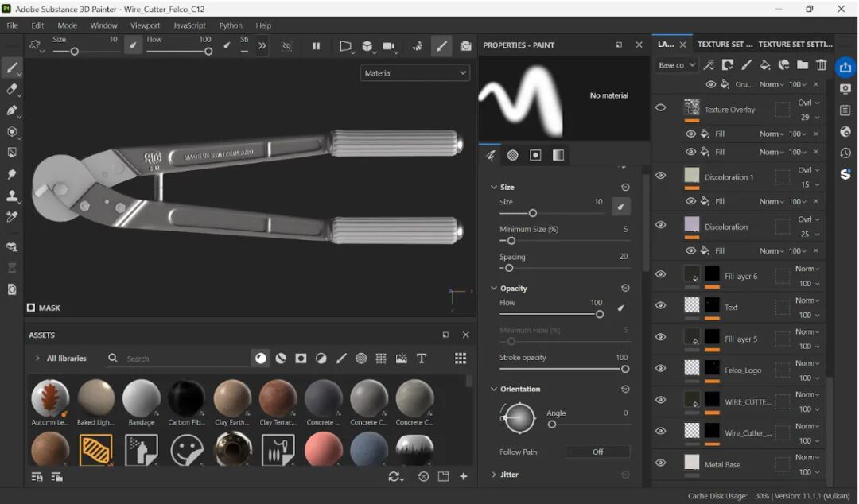Toggle visibility of Fill layer 6
859x504 pixels.
click(x=661, y=274)
